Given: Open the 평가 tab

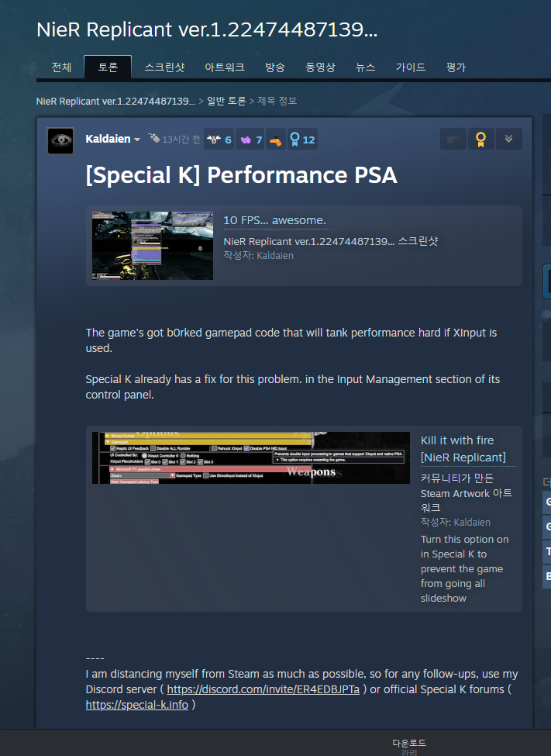Looking at the screenshot, I should (456, 67).
